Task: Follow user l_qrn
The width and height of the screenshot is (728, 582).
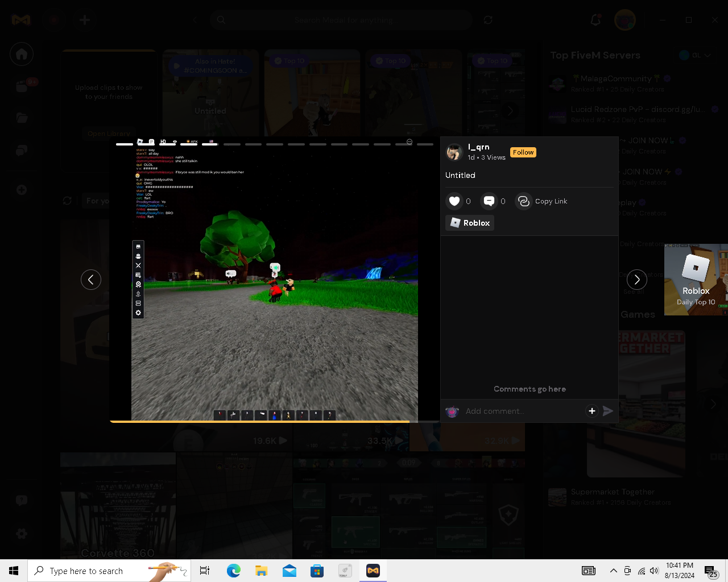Action: coord(523,152)
